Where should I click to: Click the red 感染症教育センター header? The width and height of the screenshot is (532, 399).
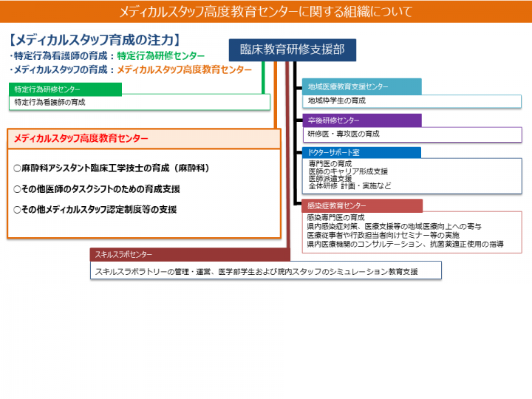pyautogui.click(x=362, y=205)
